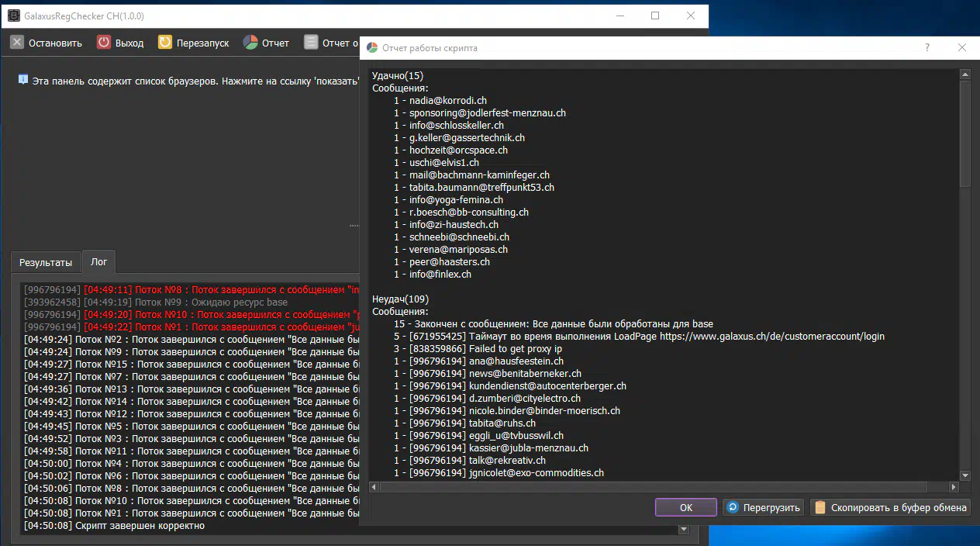Click Скопировать в буфер обмена button
The image size is (980, 546).
[890, 507]
